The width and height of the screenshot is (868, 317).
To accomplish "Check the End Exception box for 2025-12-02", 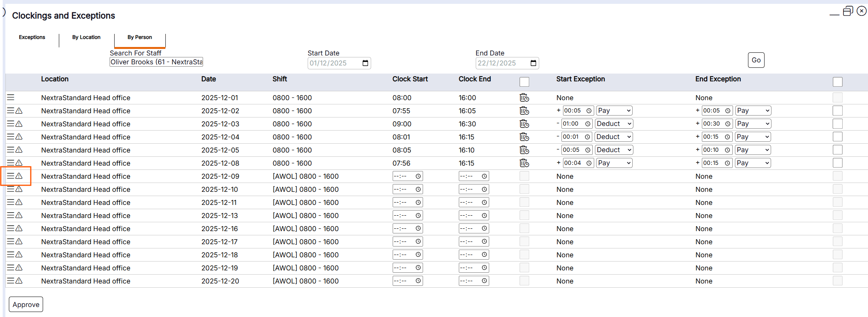I will pyautogui.click(x=837, y=111).
